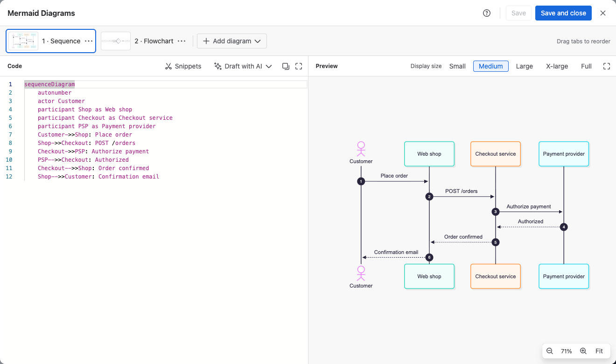Screen dimensions: 616x364
Task: Select X-large display size
Action: click(x=557, y=66)
